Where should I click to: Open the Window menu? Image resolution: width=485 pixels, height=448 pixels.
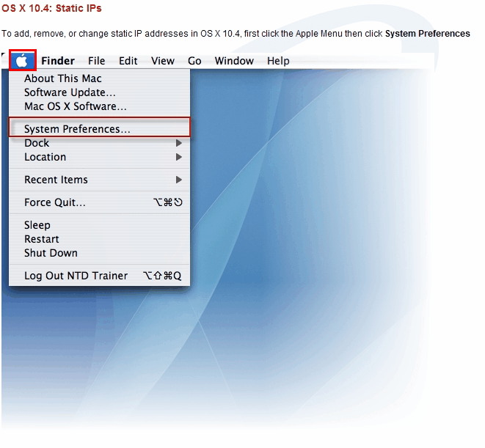point(234,61)
